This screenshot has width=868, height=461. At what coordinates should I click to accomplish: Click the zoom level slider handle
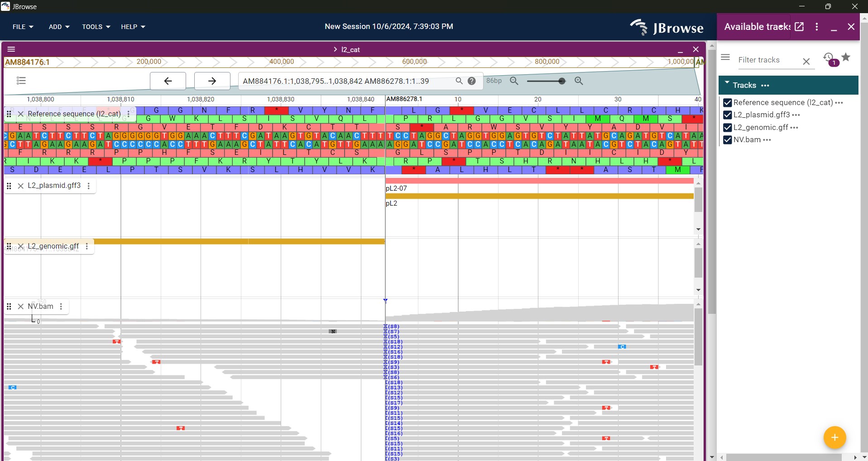coord(562,82)
